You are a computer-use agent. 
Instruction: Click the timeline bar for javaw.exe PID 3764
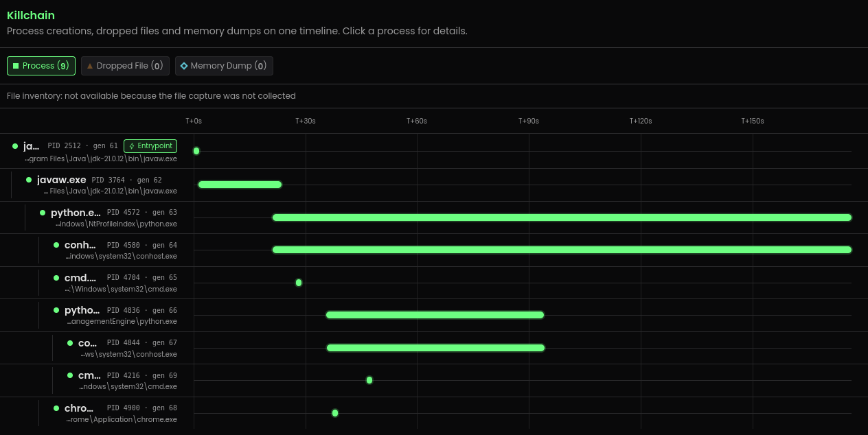click(x=240, y=185)
